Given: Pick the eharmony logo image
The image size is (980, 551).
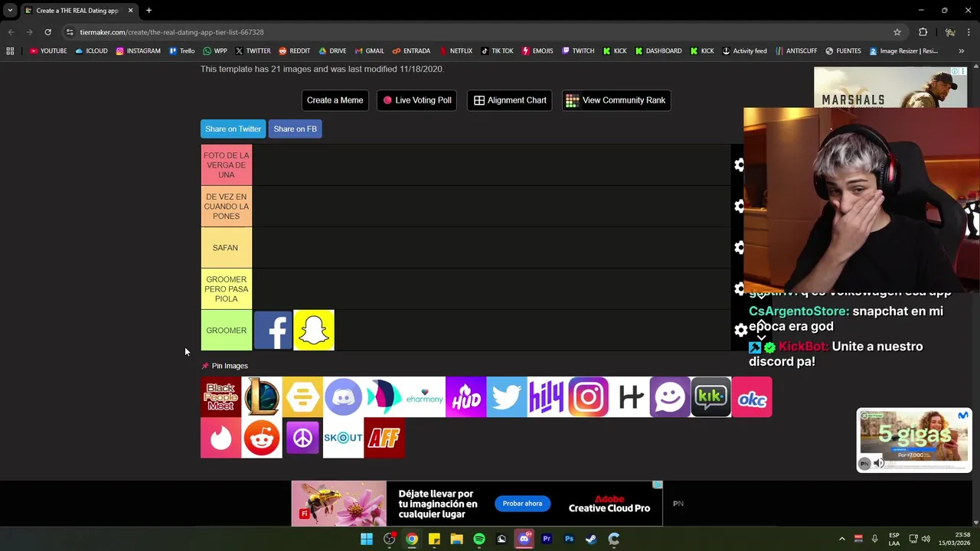Looking at the screenshot, I should click(425, 397).
